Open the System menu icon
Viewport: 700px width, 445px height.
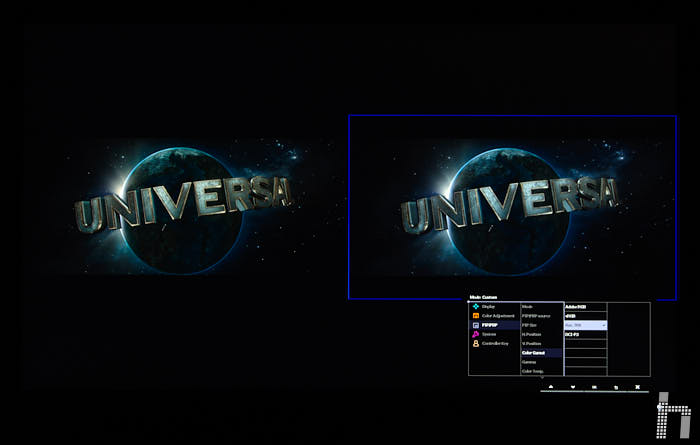point(476,334)
